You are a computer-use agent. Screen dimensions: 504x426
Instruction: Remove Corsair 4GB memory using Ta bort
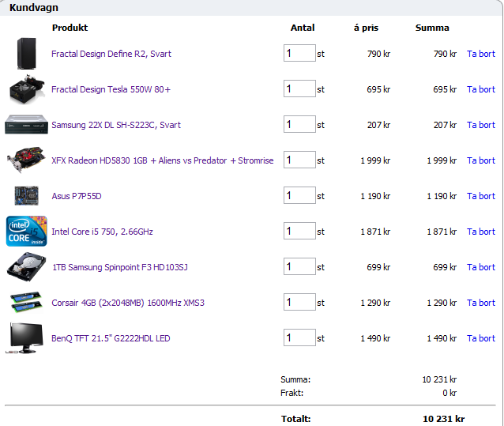[x=480, y=303]
